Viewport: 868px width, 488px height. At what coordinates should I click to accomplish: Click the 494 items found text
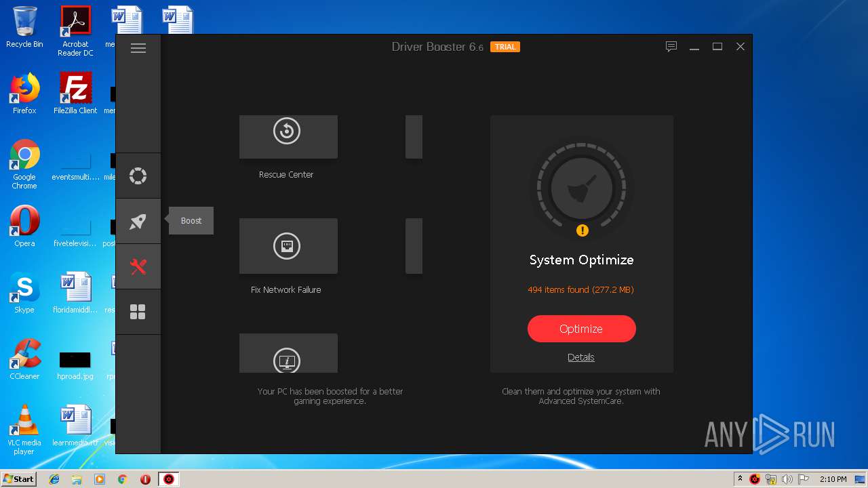[x=580, y=289]
